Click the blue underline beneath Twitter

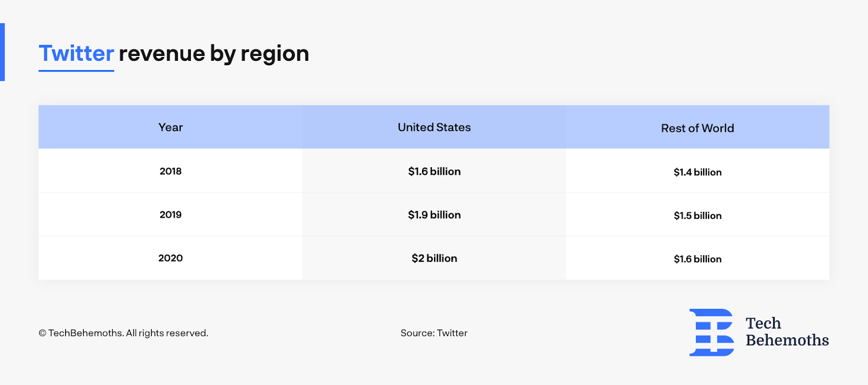[76, 71]
